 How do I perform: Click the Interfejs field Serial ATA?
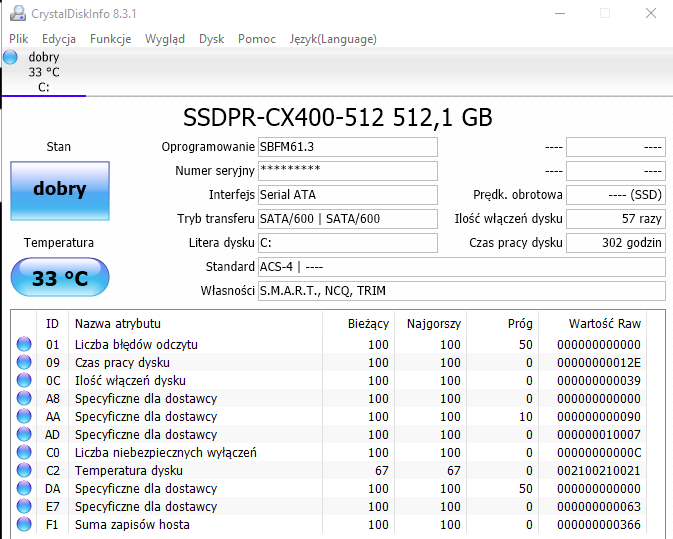coord(348,195)
